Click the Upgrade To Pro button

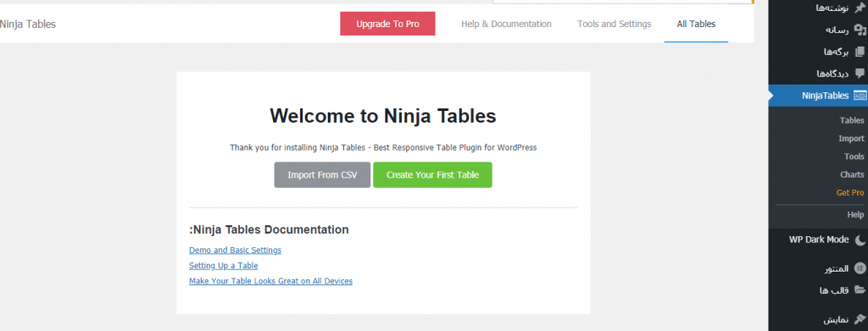coord(387,25)
